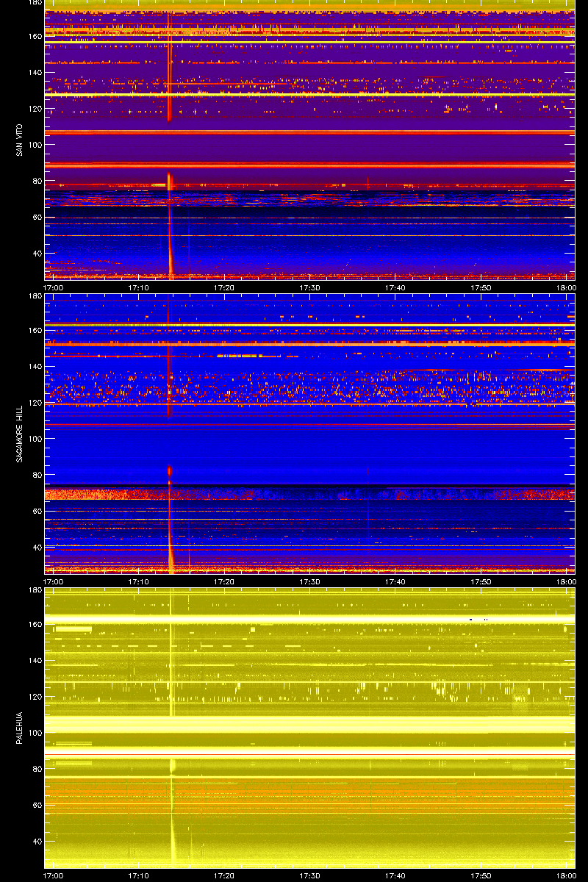
Task: Click the 40 frequency label on San Vito axis
Action: (x=37, y=253)
